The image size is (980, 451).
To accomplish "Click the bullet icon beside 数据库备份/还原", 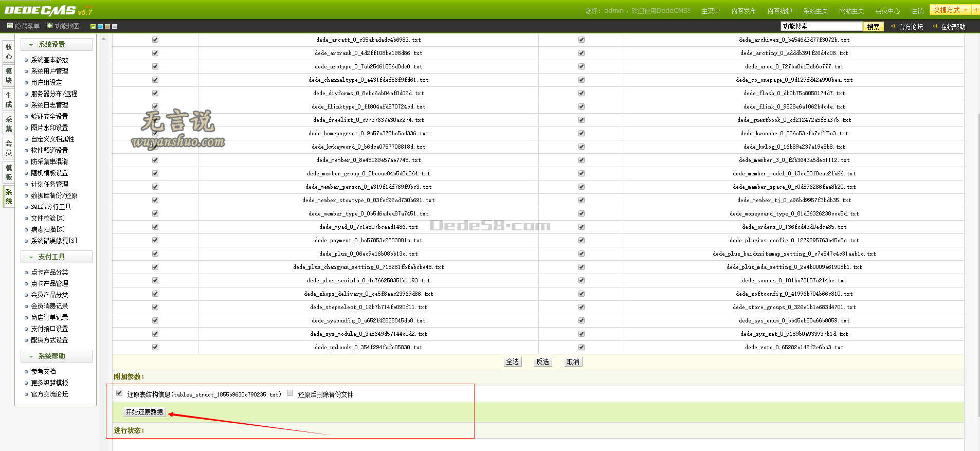I will (26, 196).
